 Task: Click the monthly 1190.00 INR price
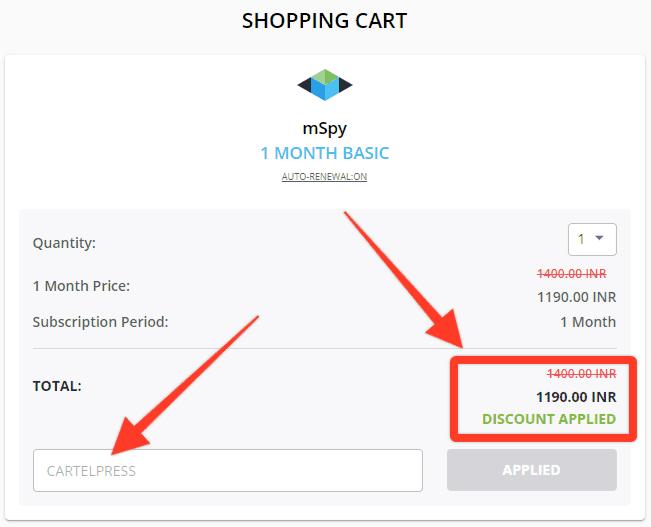coord(577,297)
